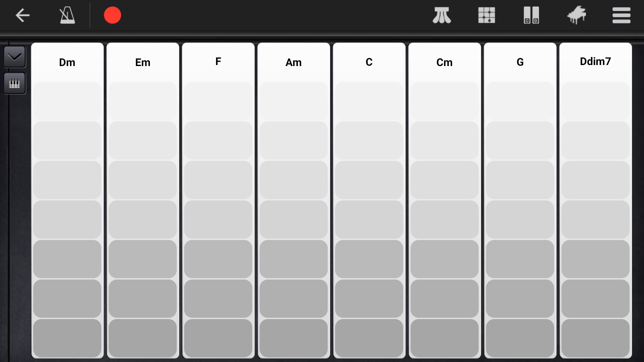Open the hamburger menu
Image resolution: width=644 pixels, height=362 pixels.
pyautogui.click(x=621, y=15)
